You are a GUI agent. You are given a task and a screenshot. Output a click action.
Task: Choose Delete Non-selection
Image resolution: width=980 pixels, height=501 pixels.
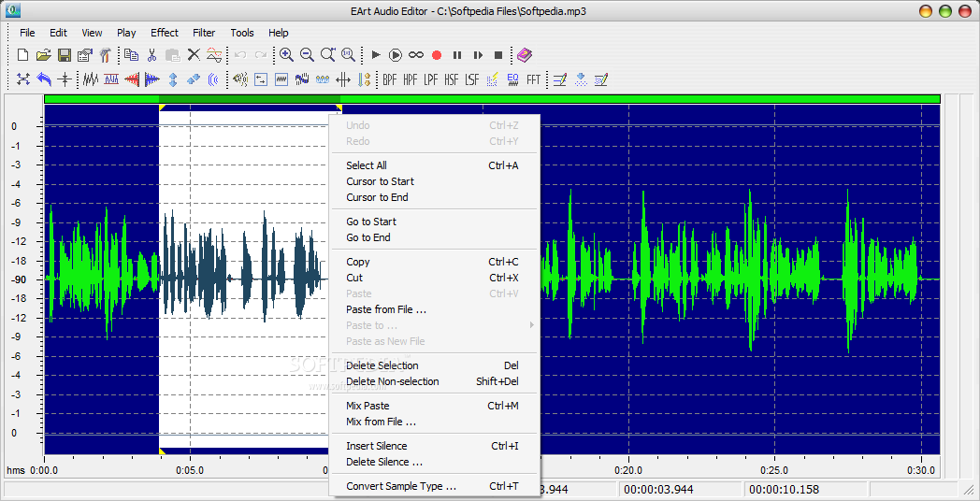point(434,381)
